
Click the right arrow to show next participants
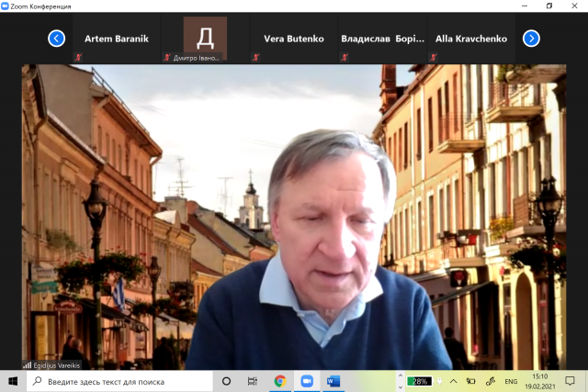tap(531, 39)
